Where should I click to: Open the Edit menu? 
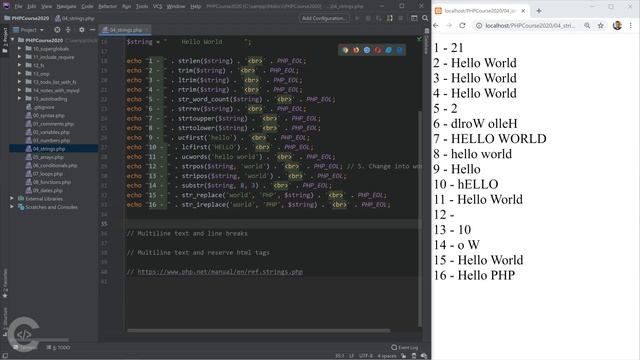(x=32, y=6)
